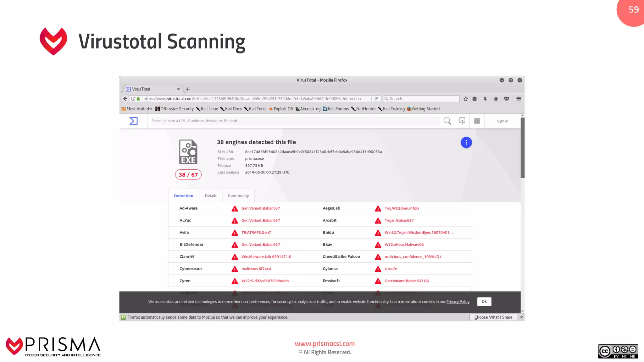Switch to the Detection tab
Image resolution: width=644 pixels, height=362 pixels.
(184, 196)
